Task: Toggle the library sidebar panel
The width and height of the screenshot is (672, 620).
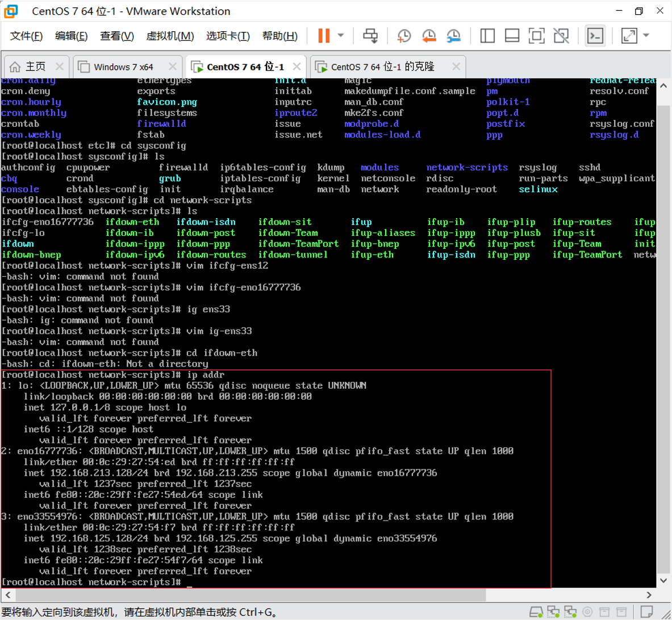Action: point(487,36)
